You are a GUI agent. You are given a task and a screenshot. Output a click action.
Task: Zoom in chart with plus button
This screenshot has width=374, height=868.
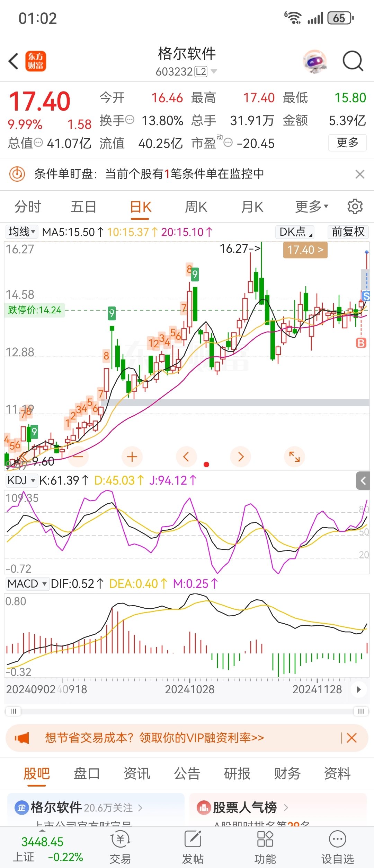(x=132, y=457)
